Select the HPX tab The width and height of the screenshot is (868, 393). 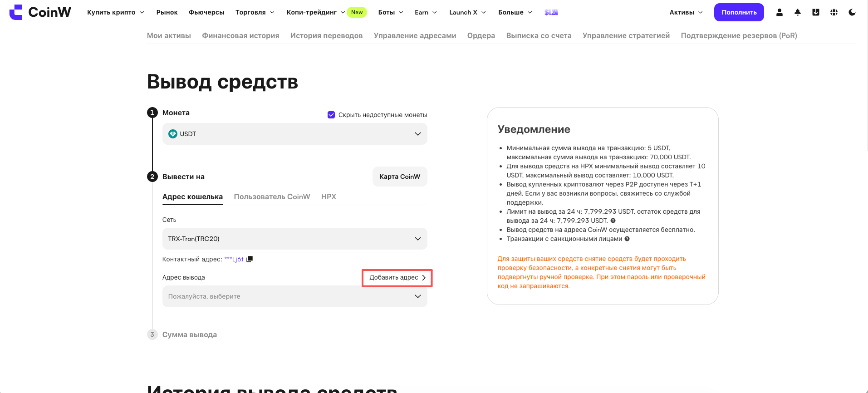coord(329,196)
